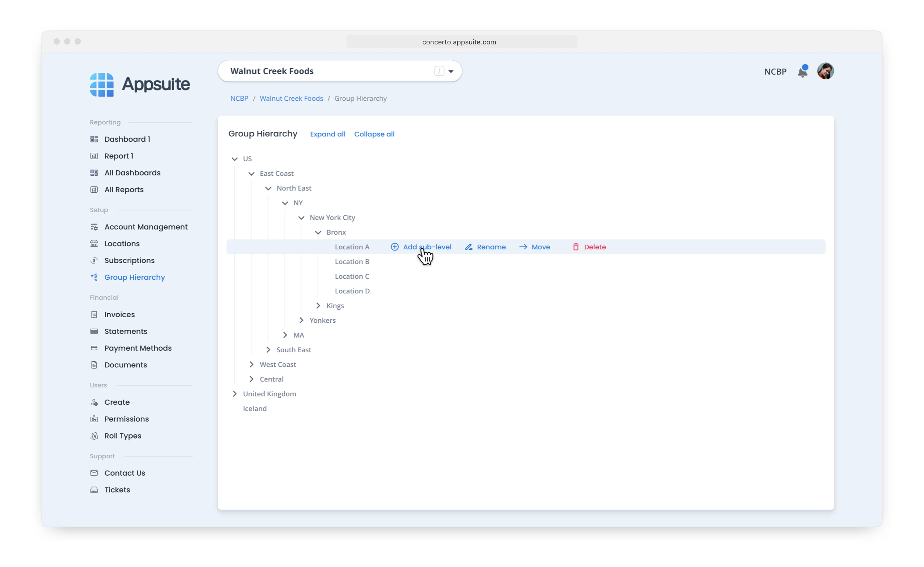
Task: Go to the Invoices page
Action: point(119,315)
